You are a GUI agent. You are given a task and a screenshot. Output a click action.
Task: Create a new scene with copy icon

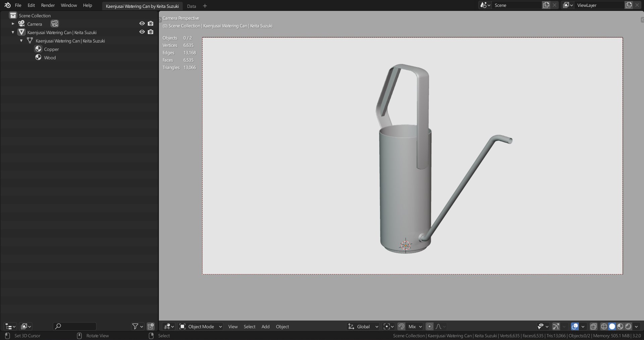(x=546, y=5)
